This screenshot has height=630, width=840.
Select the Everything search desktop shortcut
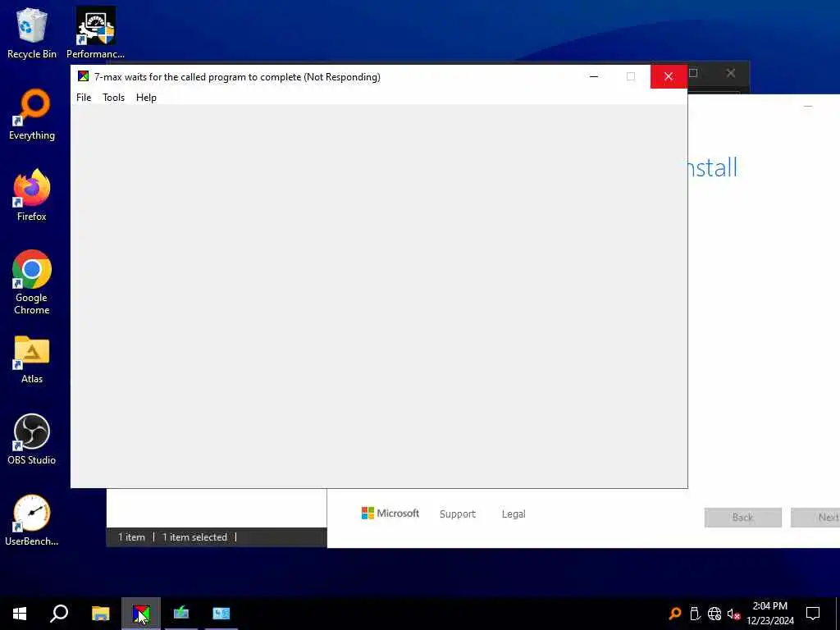pos(32,115)
